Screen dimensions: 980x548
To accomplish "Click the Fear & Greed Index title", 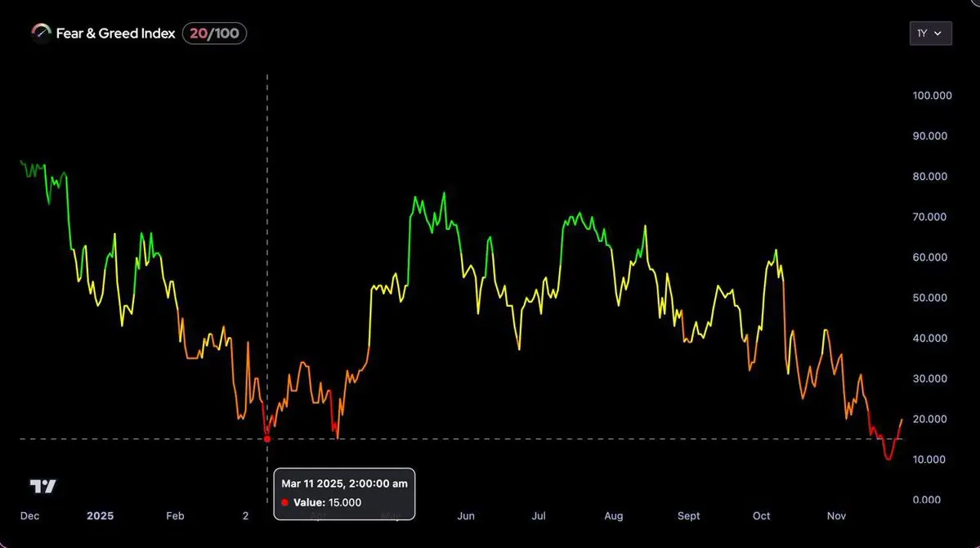I will click(115, 34).
